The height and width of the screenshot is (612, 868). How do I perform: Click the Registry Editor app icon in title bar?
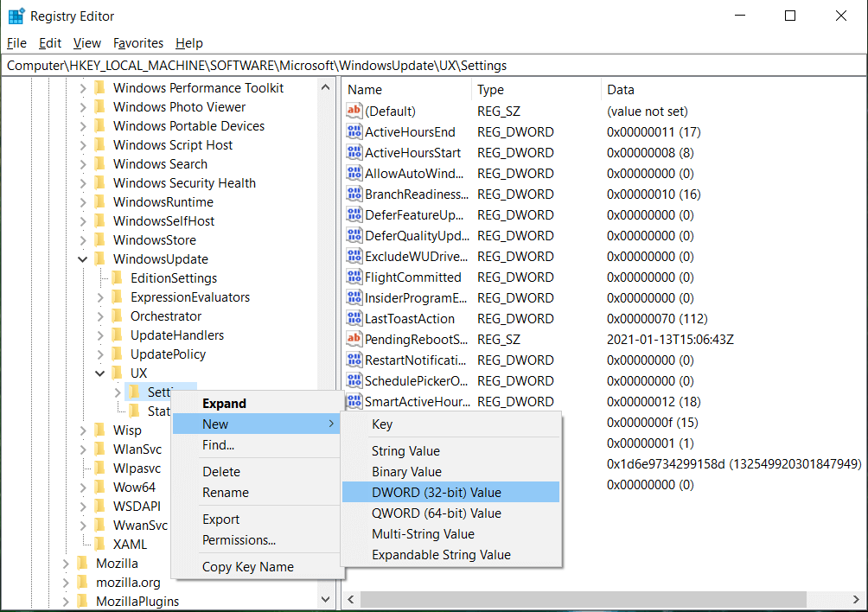pyautogui.click(x=16, y=16)
